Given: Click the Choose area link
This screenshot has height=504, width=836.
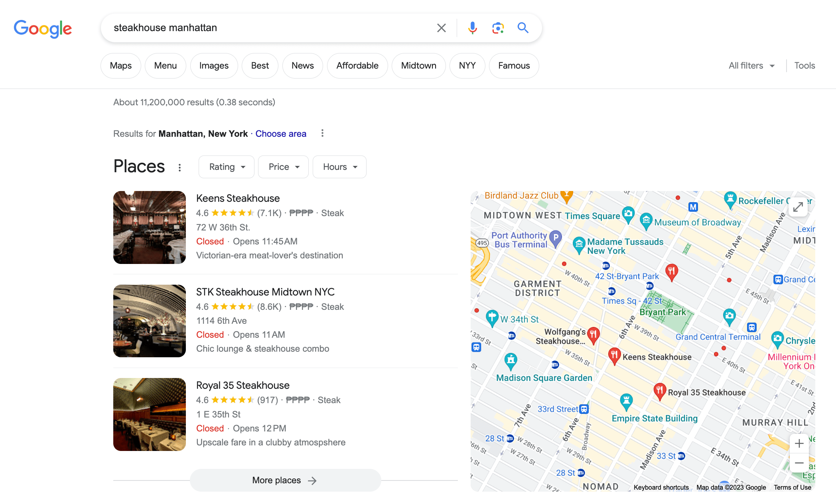Looking at the screenshot, I should click(x=281, y=134).
